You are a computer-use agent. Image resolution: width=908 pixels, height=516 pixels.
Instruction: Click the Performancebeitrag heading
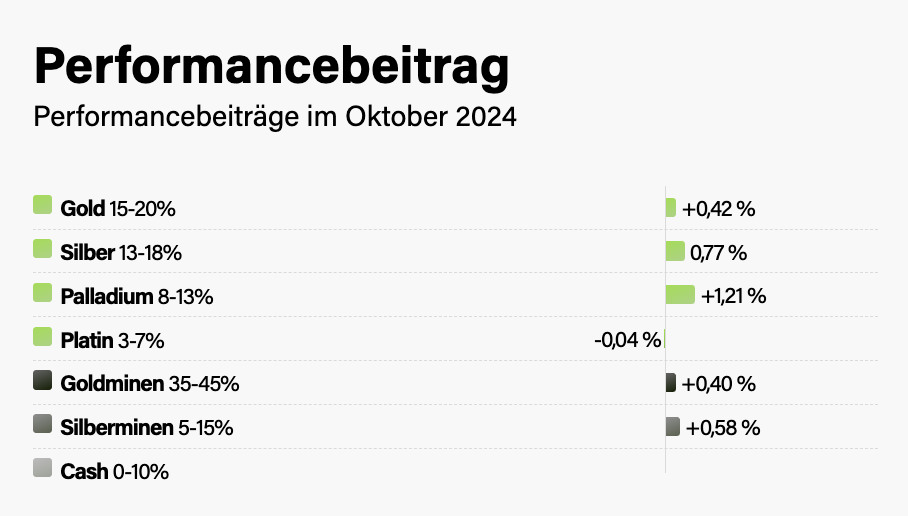[x=272, y=66]
